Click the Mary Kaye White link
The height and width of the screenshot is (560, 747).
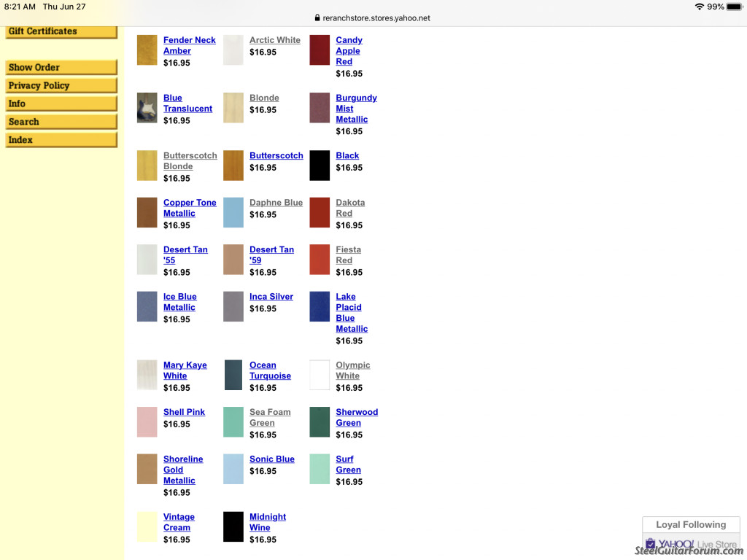pyautogui.click(x=185, y=370)
